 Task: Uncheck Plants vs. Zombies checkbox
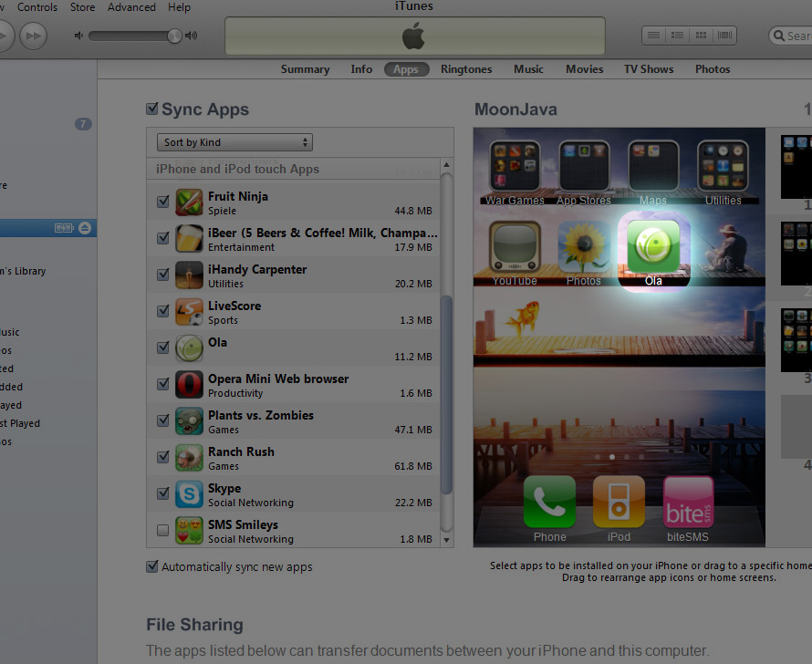coord(163,420)
